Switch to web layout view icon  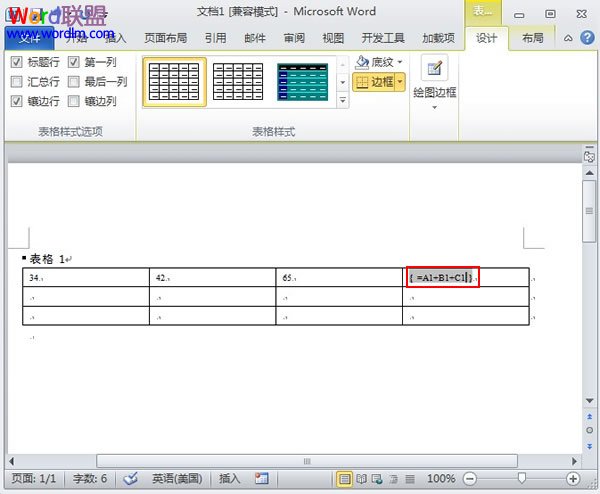377,479
